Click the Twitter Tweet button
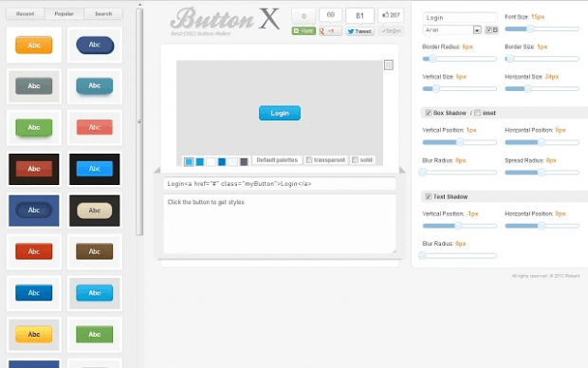Screen dimensions: 588x368 pyautogui.click(x=359, y=31)
